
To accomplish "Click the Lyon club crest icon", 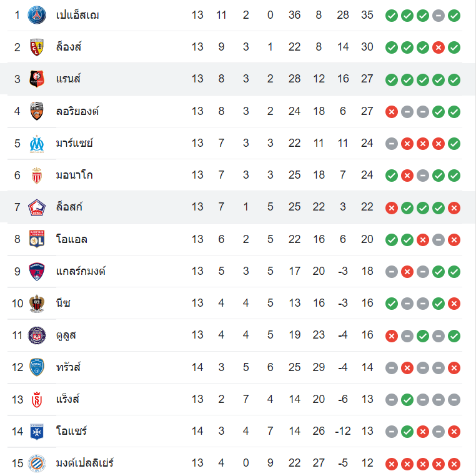I will (x=37, y=239).
